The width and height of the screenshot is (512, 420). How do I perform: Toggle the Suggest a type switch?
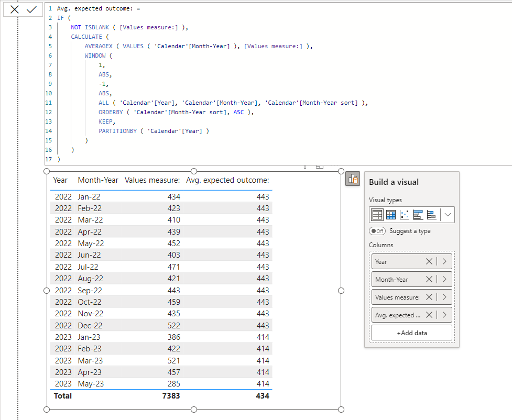click(377, 231)
